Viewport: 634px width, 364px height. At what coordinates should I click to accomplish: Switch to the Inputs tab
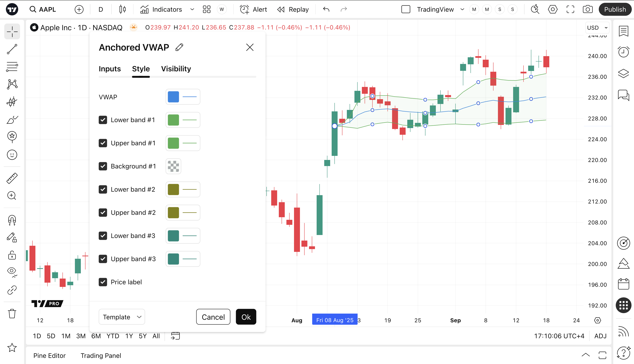[110, 69]
